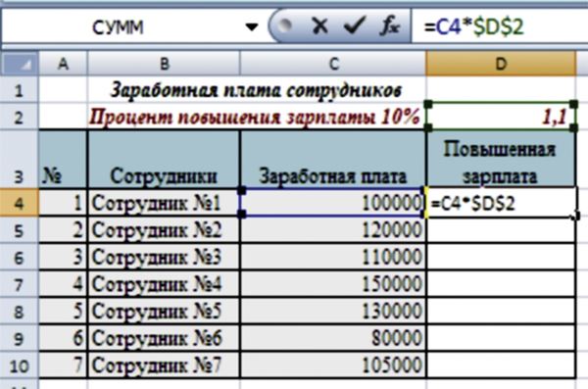
Task: Click empty raised salary cell for Сотрудник №2
Action: [x=501, y=230]
